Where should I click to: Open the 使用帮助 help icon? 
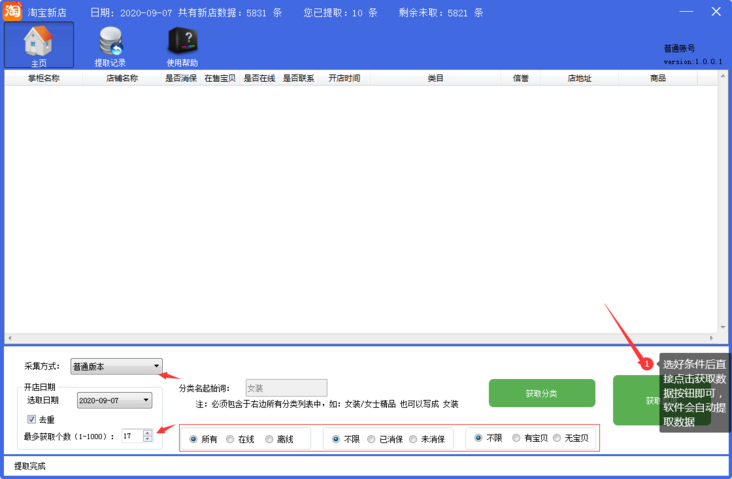click(182, 45)
